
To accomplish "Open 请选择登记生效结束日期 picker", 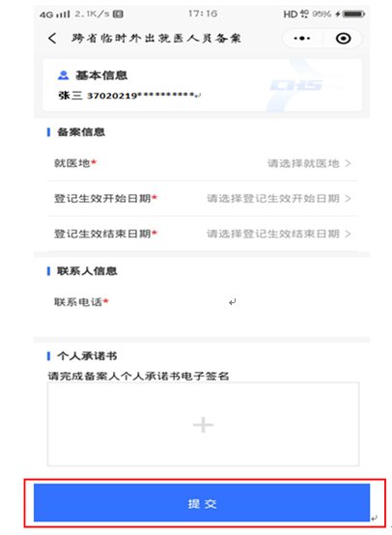I will click(x=279, y=234).
